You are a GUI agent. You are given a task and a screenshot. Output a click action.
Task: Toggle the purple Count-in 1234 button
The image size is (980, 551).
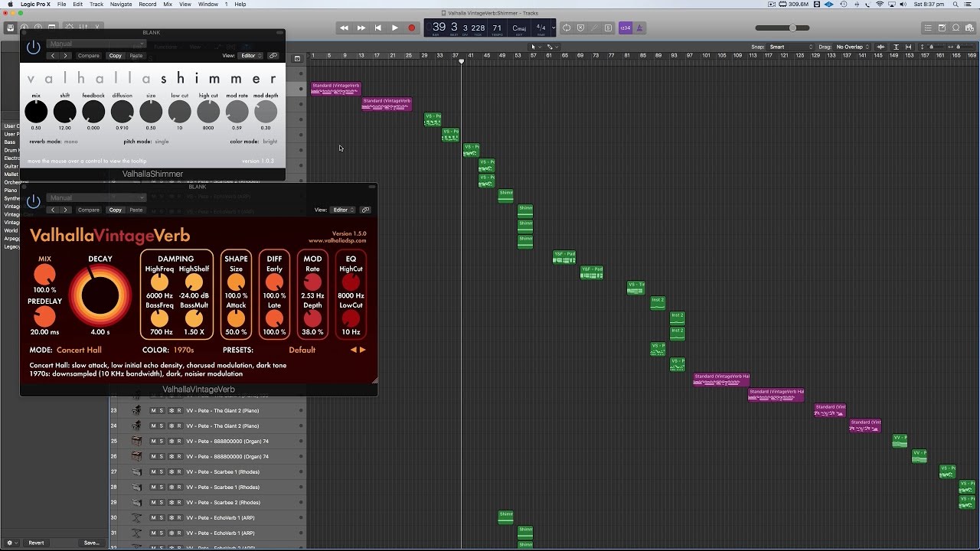[x=626, y=28]
